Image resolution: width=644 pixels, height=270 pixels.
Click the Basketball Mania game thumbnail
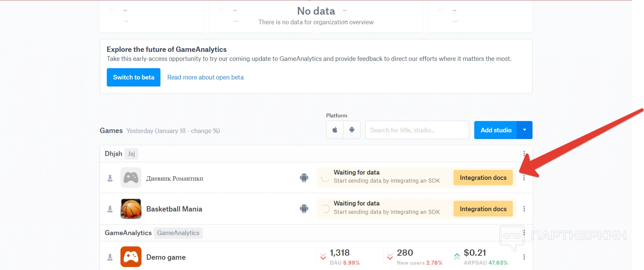[x=131, y=209]
